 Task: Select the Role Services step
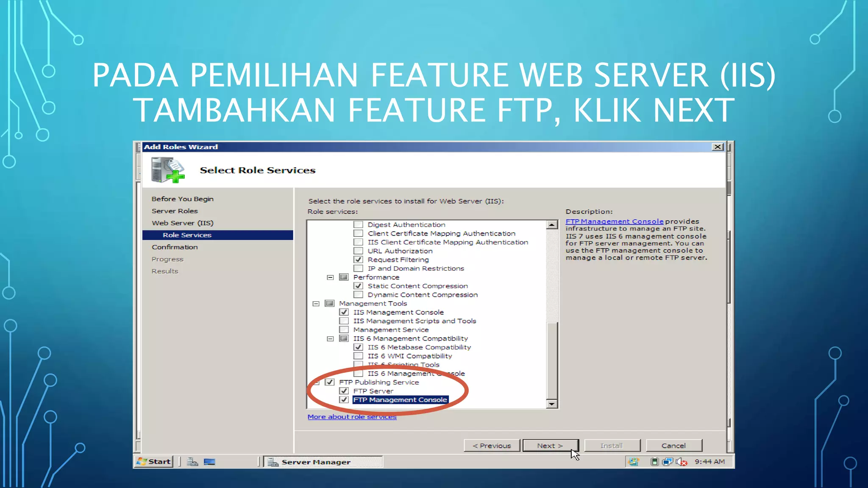(217, 235)
